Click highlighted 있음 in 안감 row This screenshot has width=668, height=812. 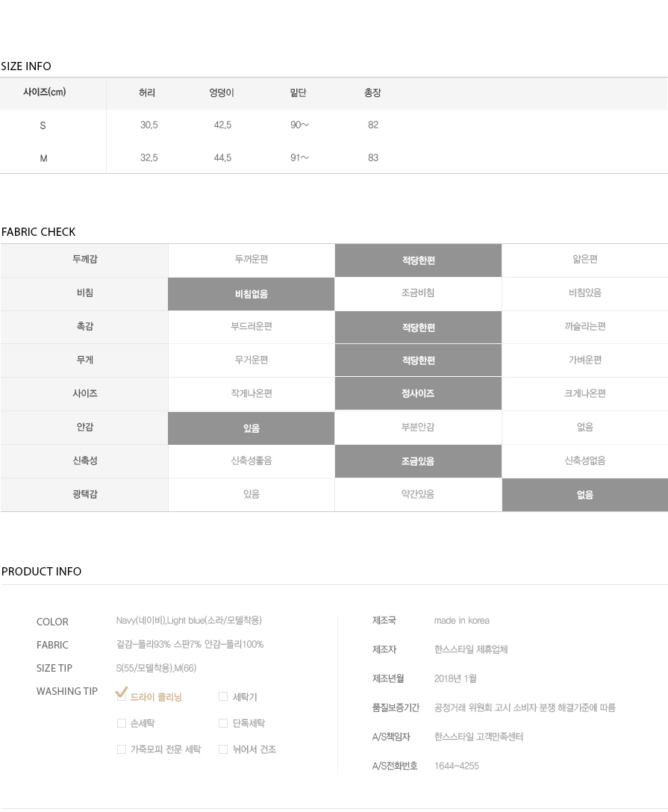251,428
